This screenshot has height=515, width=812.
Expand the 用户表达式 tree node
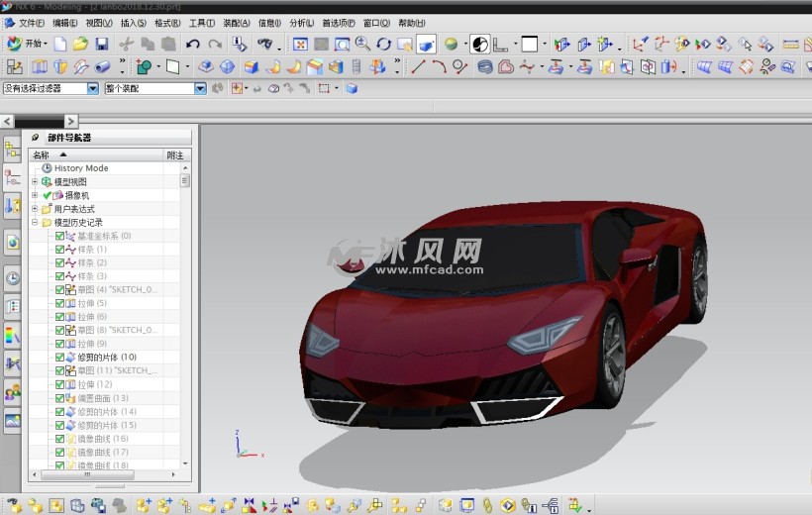[x=35, y=209]
